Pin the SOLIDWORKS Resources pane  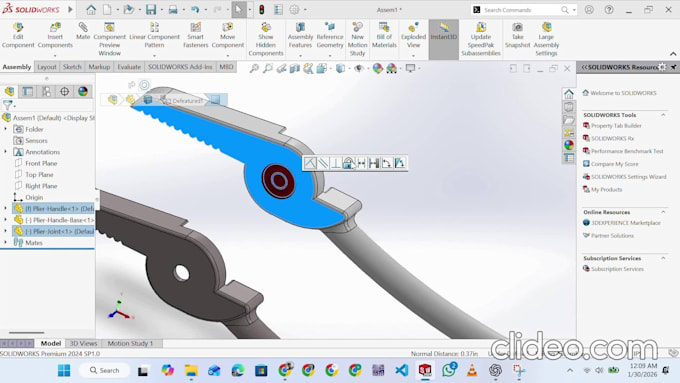pos(673,67)
